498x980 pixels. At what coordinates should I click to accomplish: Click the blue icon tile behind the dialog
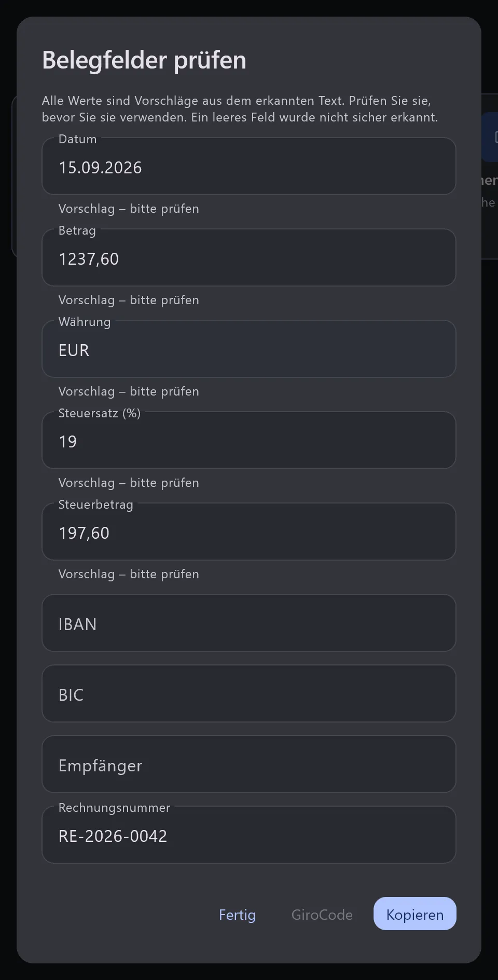[x=490, y=137]
